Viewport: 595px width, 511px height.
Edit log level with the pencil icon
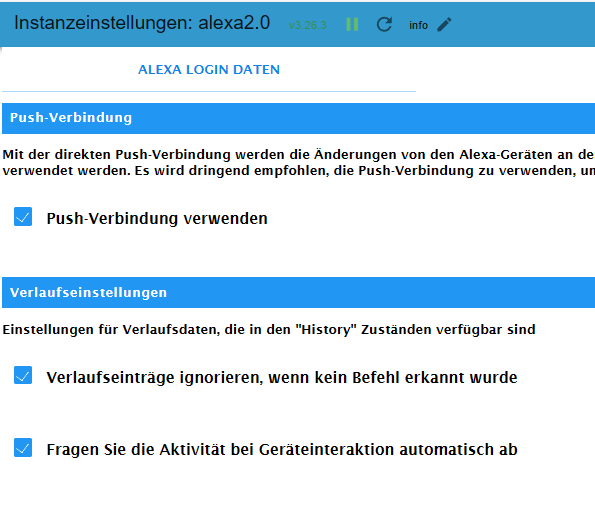444,25
